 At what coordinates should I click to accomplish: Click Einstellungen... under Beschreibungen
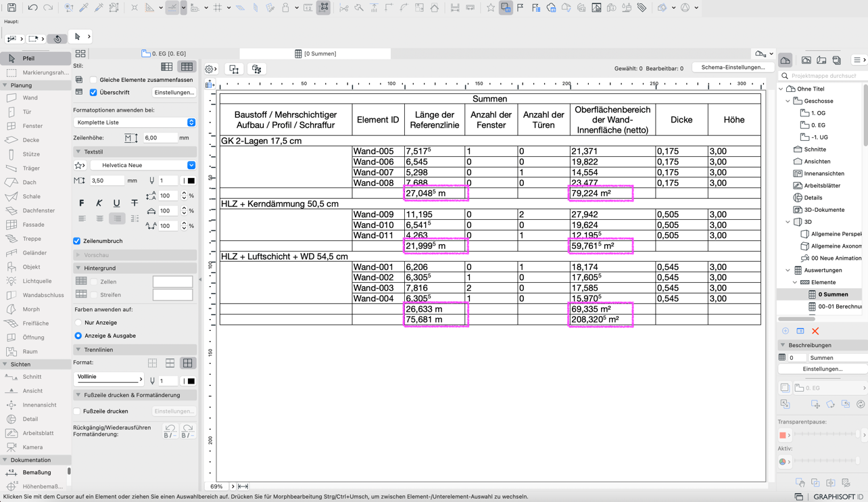(822, 369)
